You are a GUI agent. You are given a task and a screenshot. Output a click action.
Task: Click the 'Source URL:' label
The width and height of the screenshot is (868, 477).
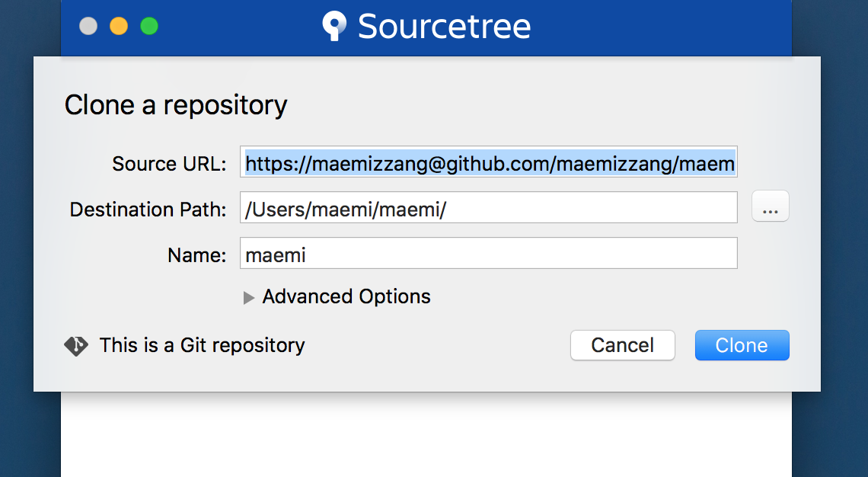pyautogui.click(x=169, y=164)
